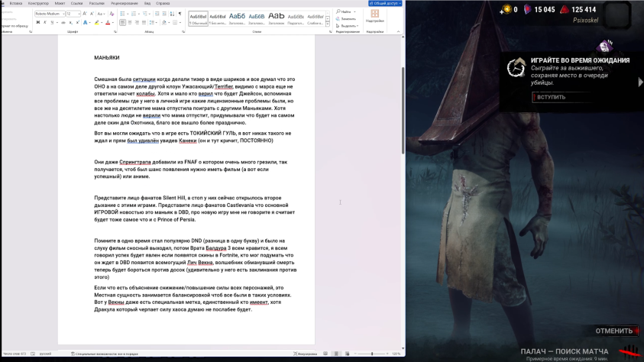
Task: Open accessibility check in status bar
Action: (105, 354)
